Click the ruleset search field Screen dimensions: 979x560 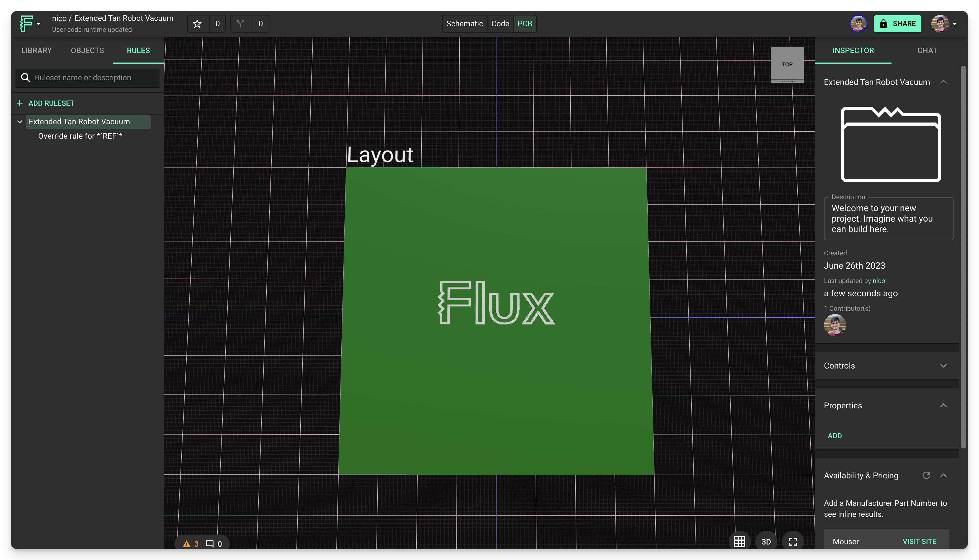[x=87, y=78]
